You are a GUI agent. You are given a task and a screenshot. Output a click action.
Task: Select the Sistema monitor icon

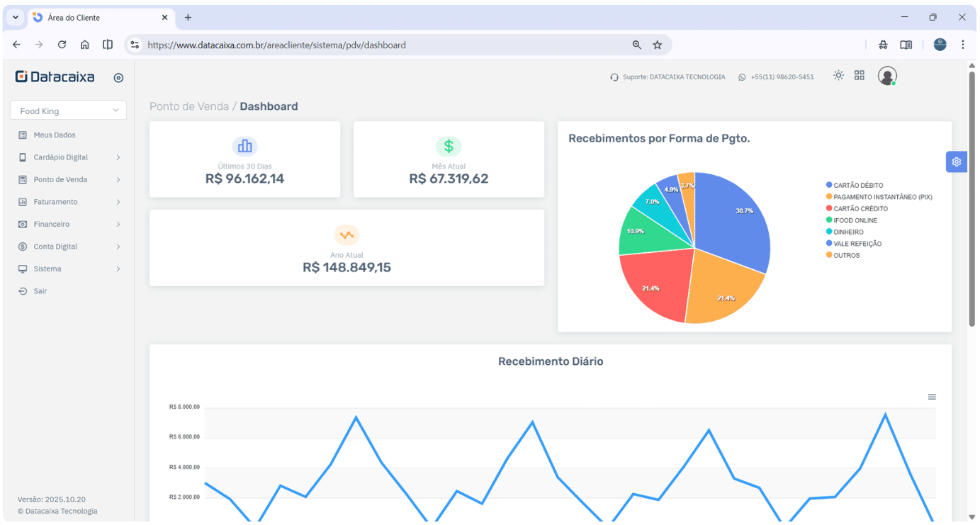point(23,269)
